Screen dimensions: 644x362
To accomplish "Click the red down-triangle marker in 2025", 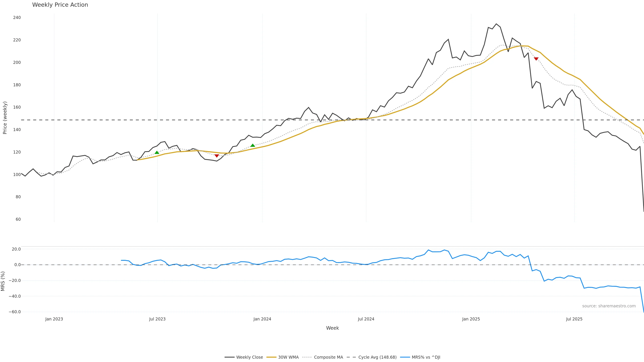I will [536, 59].
